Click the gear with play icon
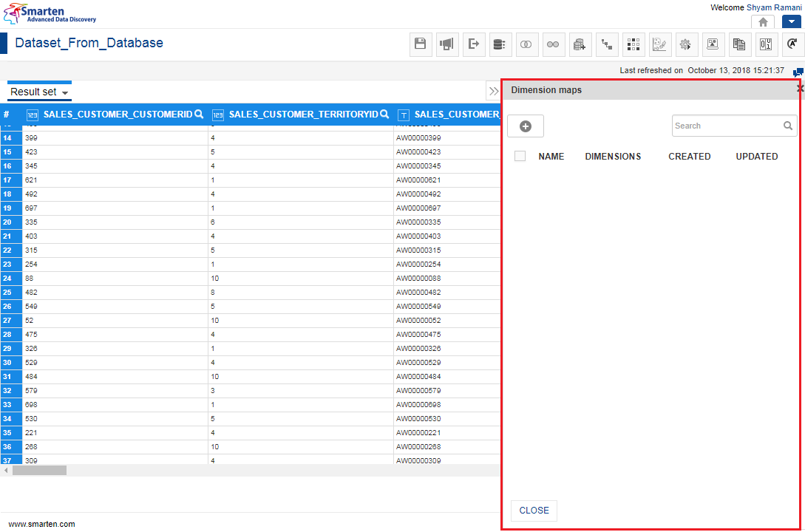 point(686,44)
